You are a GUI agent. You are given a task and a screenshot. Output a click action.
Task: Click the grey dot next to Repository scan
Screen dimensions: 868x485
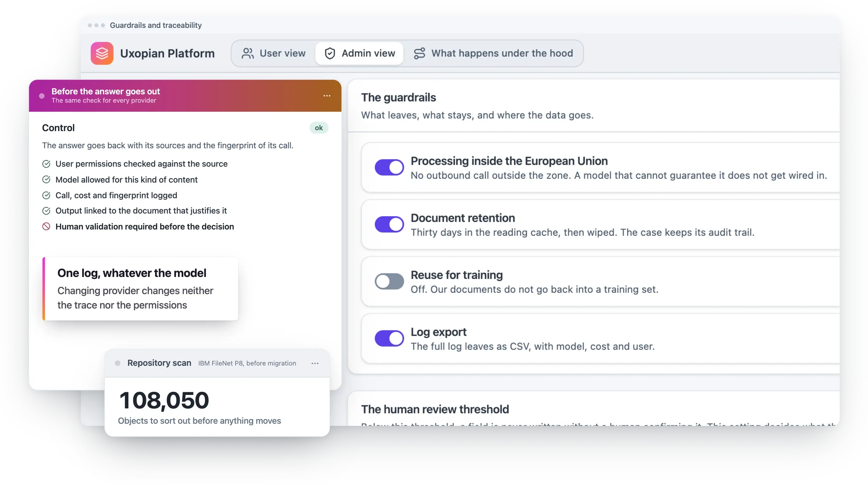click(118, 363)
